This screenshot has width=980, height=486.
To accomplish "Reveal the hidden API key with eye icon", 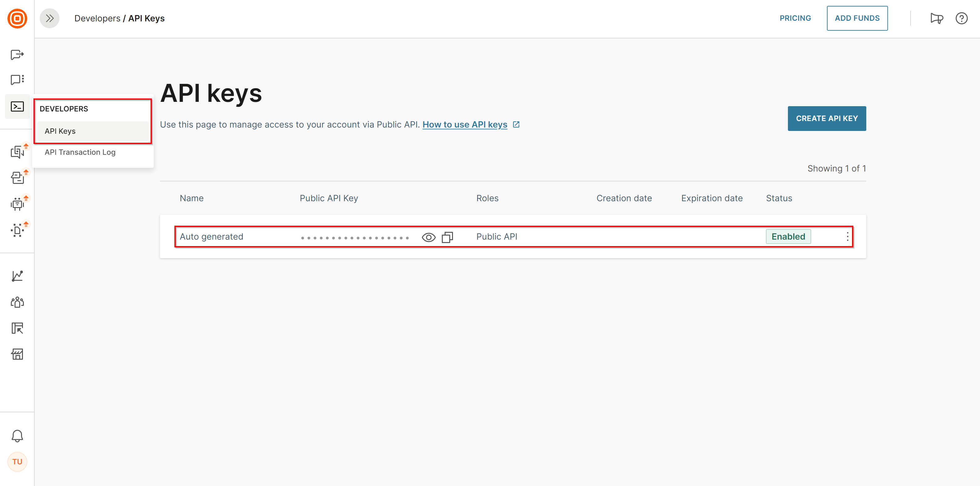I will [429, 237].
